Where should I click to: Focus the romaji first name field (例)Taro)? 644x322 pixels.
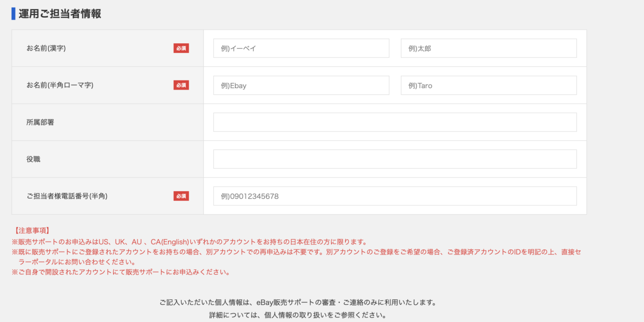click(489, 86)
